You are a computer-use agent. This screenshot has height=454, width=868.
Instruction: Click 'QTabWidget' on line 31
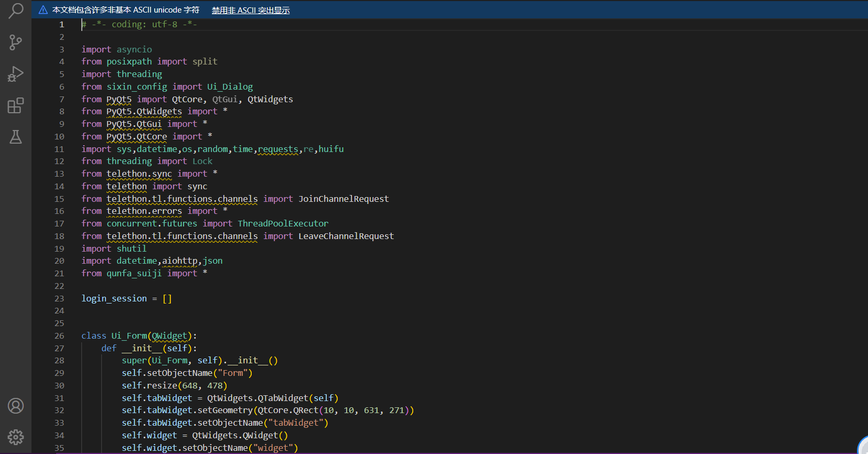pos(283,398)
